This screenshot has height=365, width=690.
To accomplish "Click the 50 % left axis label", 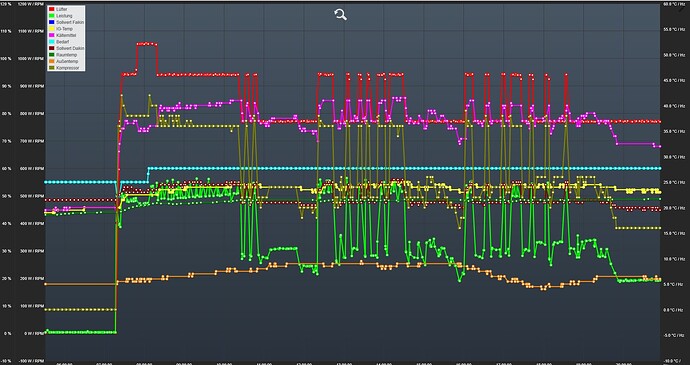I will pyautogui.click(x=7, y=196).
